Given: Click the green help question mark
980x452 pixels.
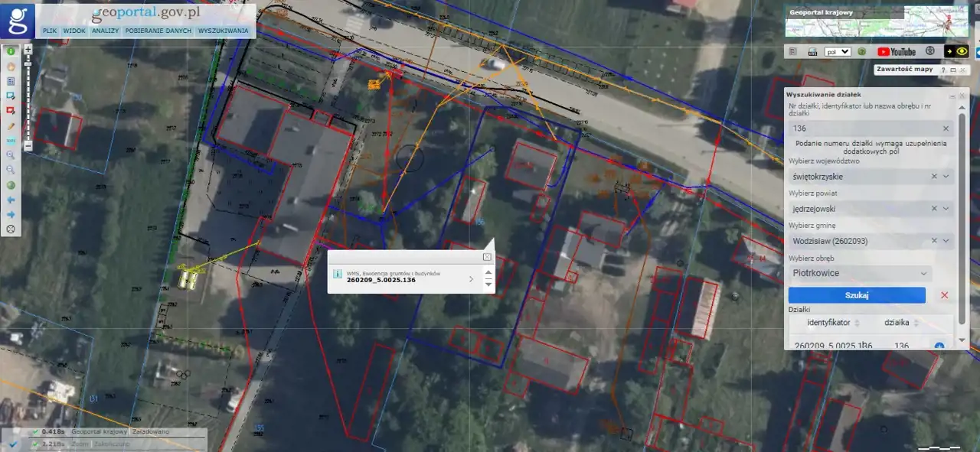Looking at the screenshot, I should pyautogui.click(x=862, y=51).
